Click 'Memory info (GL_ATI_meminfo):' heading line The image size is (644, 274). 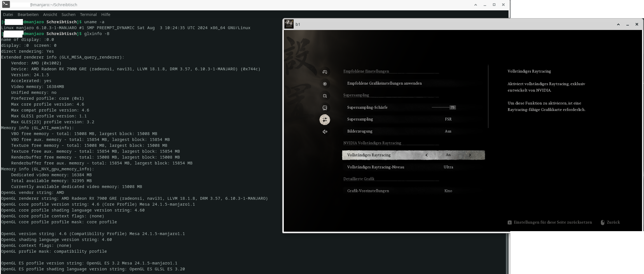tap(38, 128)
